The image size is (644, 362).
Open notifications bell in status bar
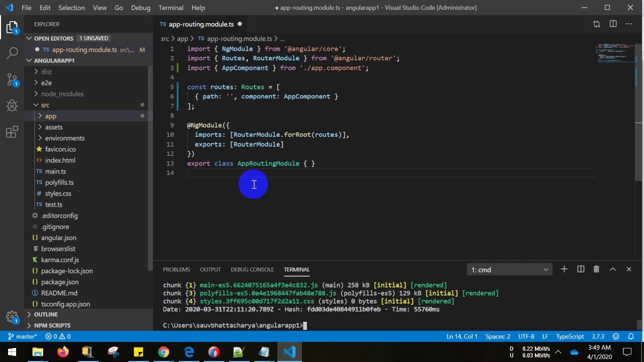pyautogui.click(x=631, y=336)
